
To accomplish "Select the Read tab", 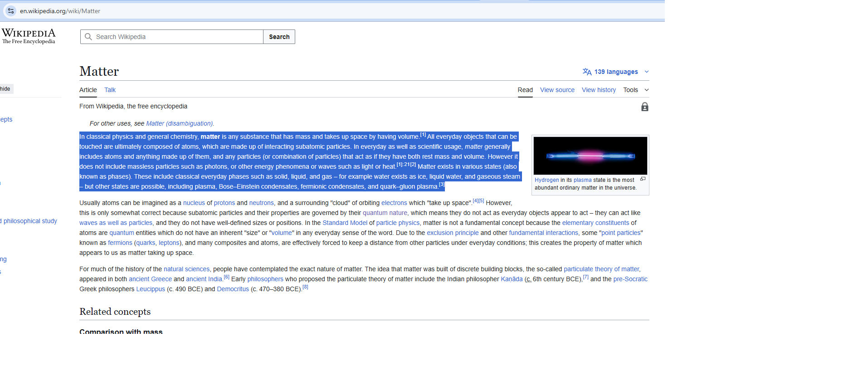I will tap(525, 90).
